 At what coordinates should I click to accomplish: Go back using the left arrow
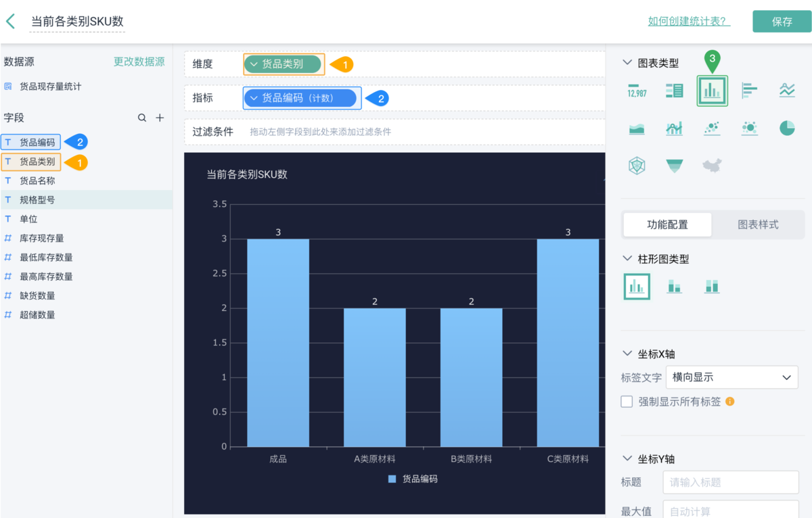point(10,21)
